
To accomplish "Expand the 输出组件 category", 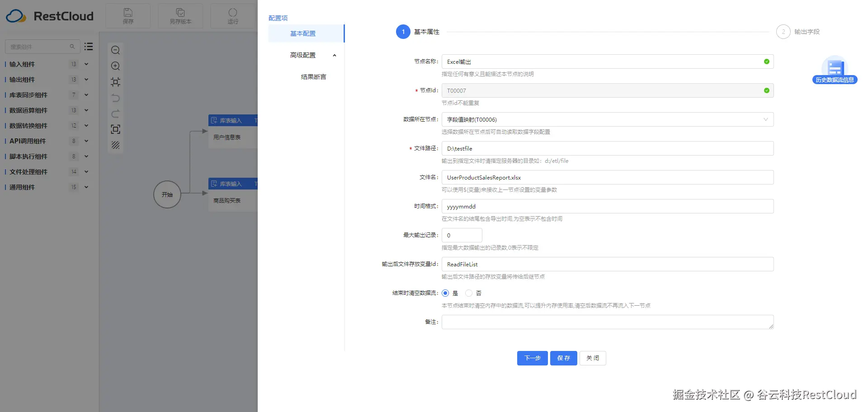I will [x=86, y=80].
